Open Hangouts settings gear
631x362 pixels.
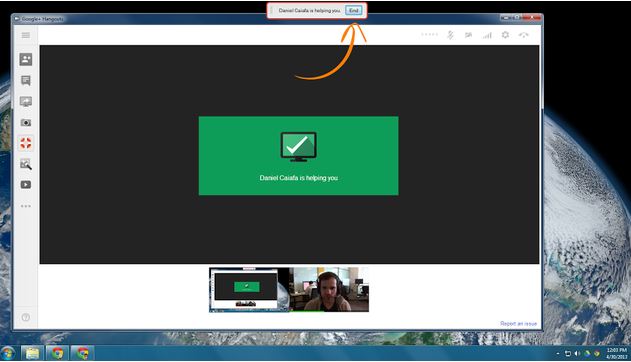click(x=505, y=35)
